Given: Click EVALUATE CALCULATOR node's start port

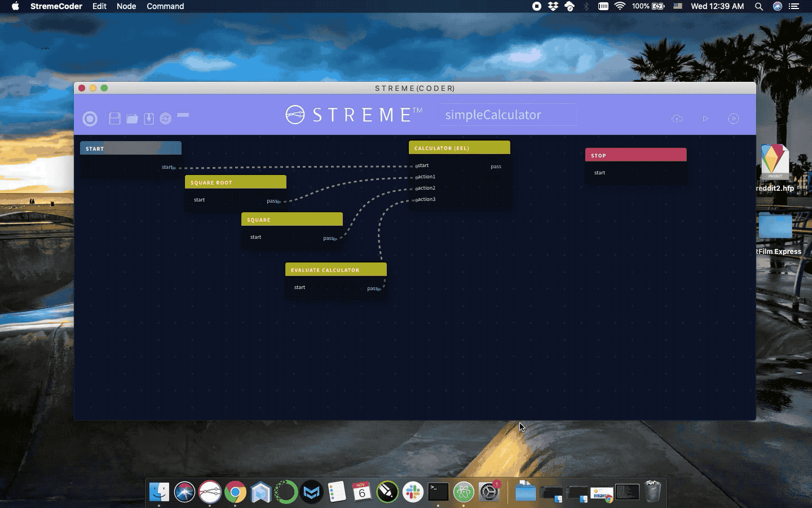Looking at the screenshot, I should [x=299, y=287].
